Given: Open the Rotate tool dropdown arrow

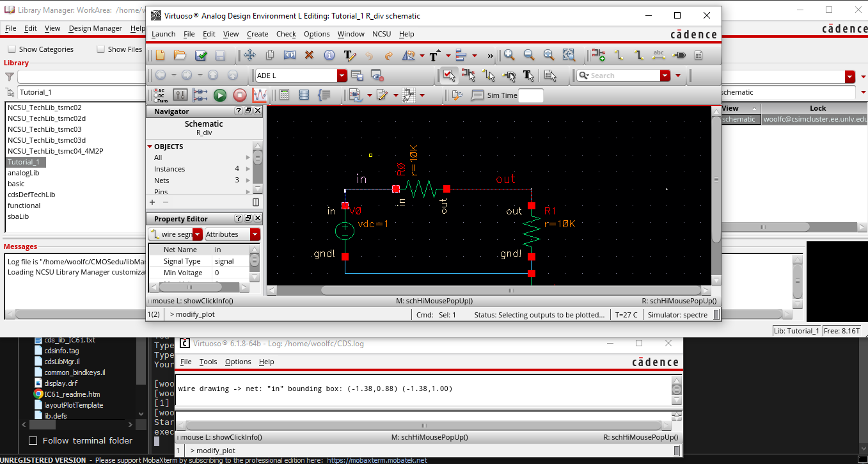Looking at the screenshot, I should [422, 56].
